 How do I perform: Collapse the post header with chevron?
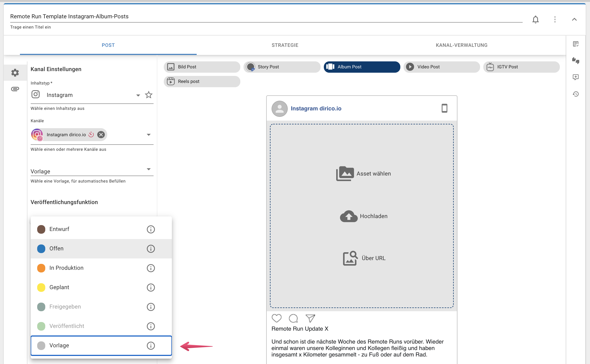(x=574, y=19)
